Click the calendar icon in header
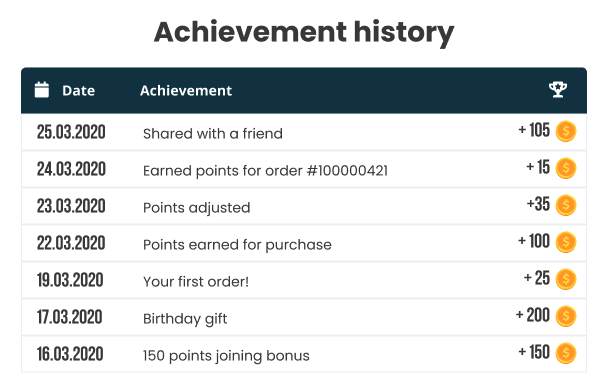608x392 pixels. coord(42,90)
